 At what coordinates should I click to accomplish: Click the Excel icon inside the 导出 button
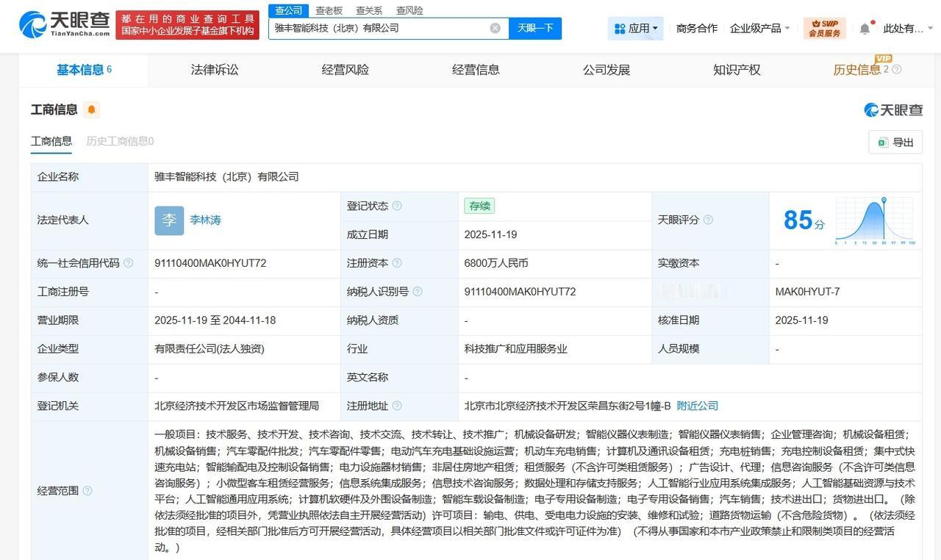coord(882,142)
